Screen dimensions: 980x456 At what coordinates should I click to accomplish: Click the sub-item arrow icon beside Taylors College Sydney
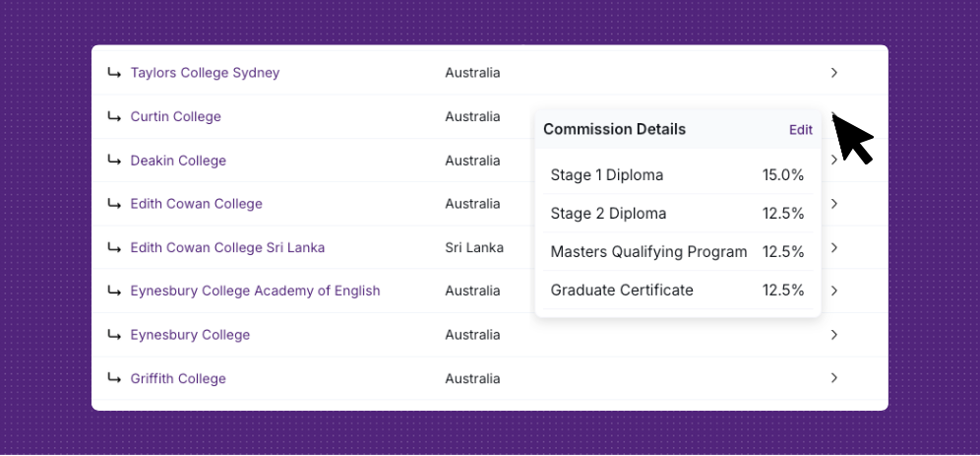tap(114, 73)
